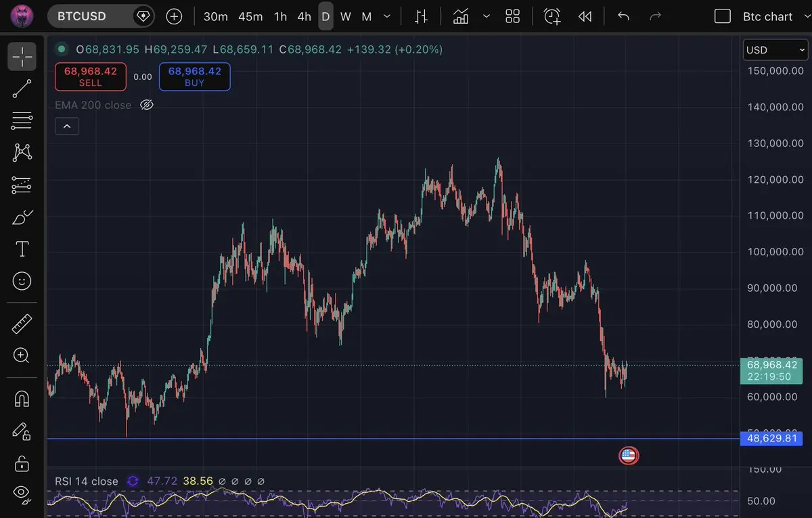
Task: Open the USD currency dropdown
Action: tap(775, 50)
